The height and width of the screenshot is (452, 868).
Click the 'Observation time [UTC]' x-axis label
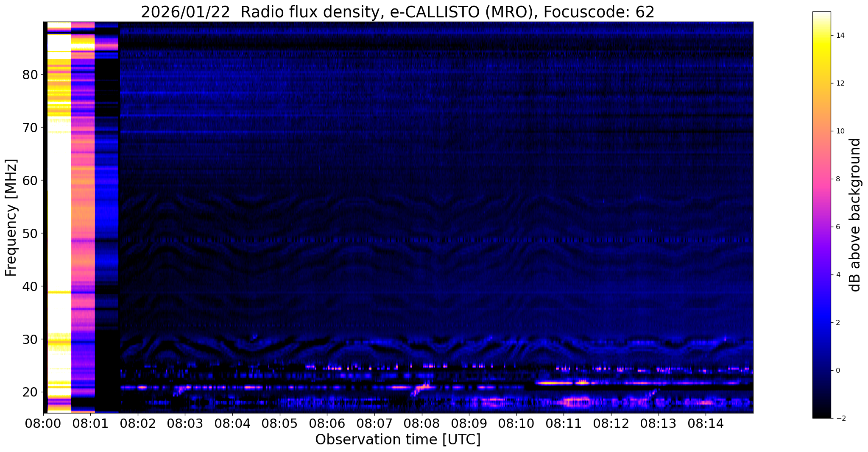click(x=398, y=440)
